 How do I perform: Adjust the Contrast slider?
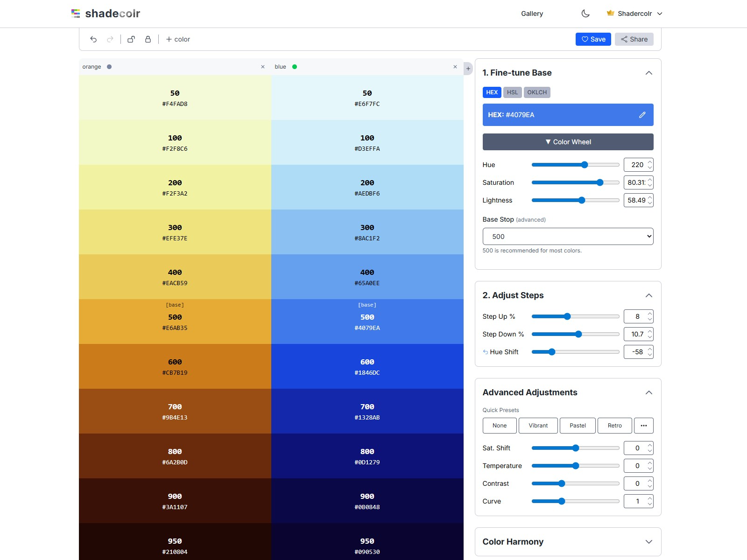(x=575, y=483)
